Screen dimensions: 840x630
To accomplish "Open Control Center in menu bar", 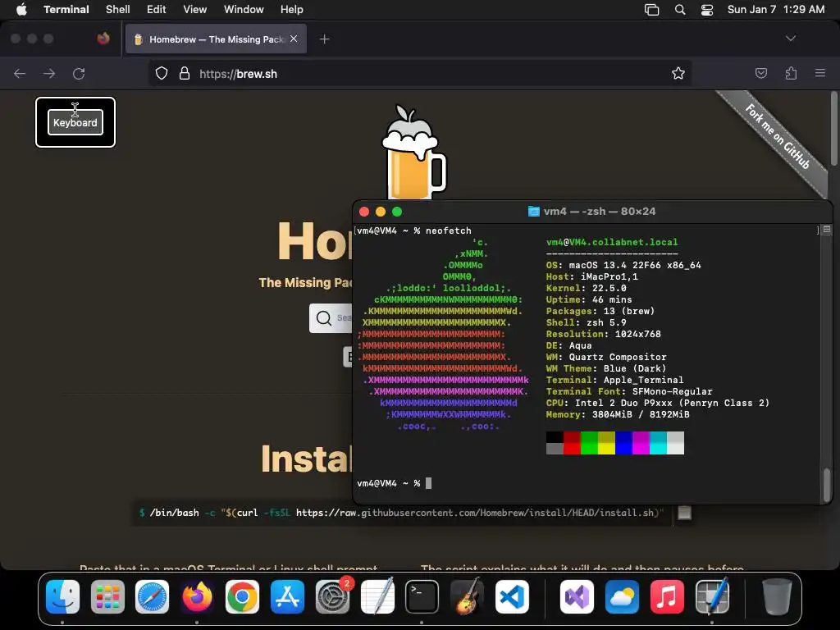I will click(x=707, y=10).
